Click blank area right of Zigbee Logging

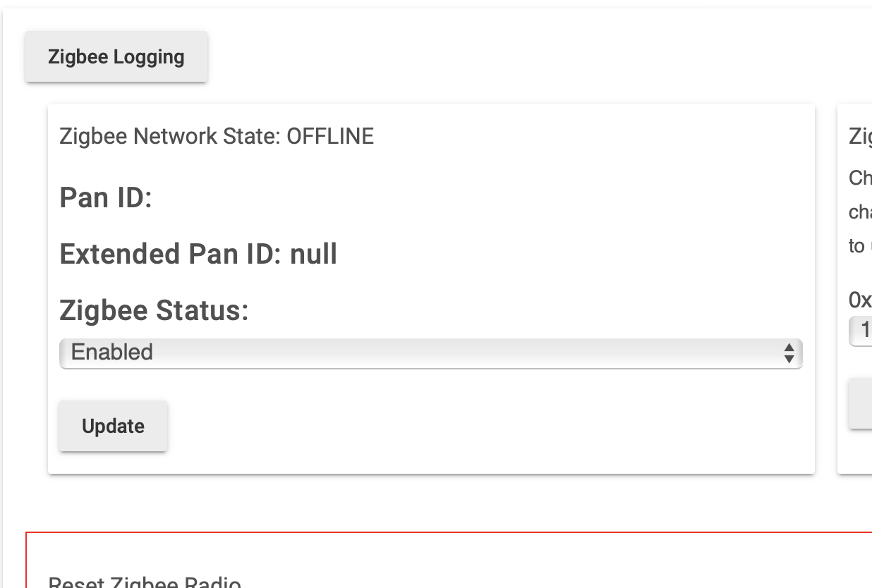click(x=494, y=56)
